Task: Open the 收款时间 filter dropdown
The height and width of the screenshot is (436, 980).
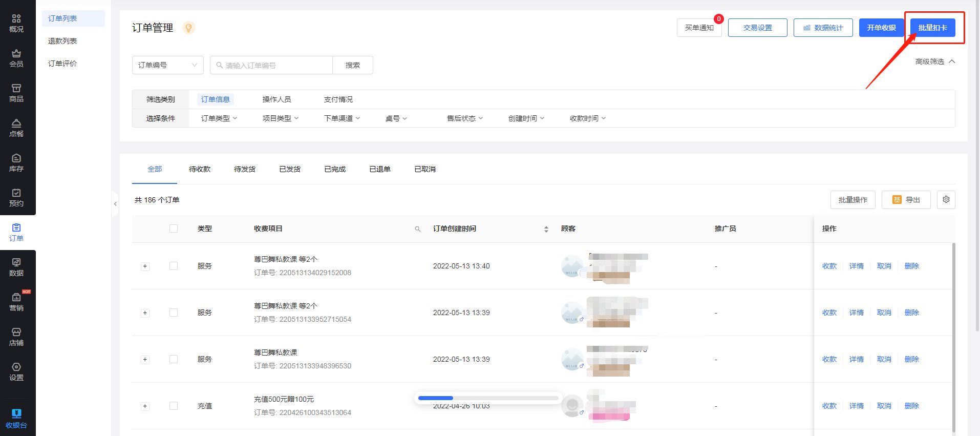Action: click(x=588, y=118)
